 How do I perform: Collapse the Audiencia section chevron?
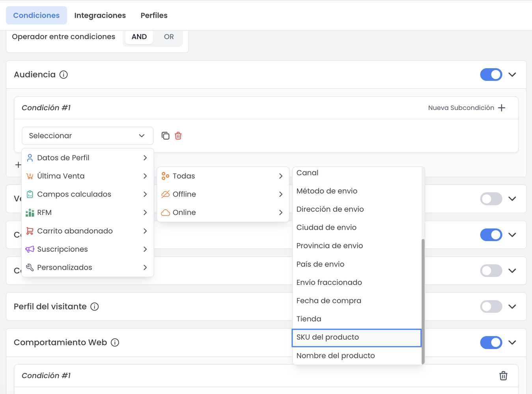pyautogui.click(x=512, y=74)
